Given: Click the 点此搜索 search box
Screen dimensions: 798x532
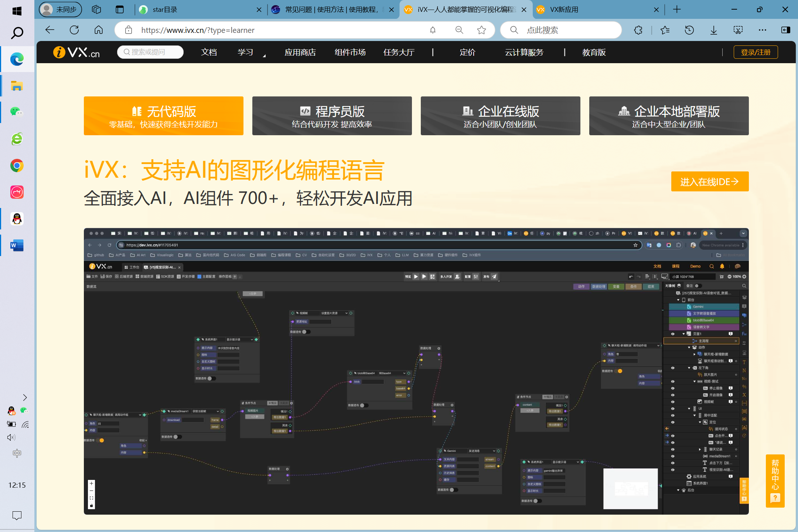Looking at the screenshot, I should point(561,30).
